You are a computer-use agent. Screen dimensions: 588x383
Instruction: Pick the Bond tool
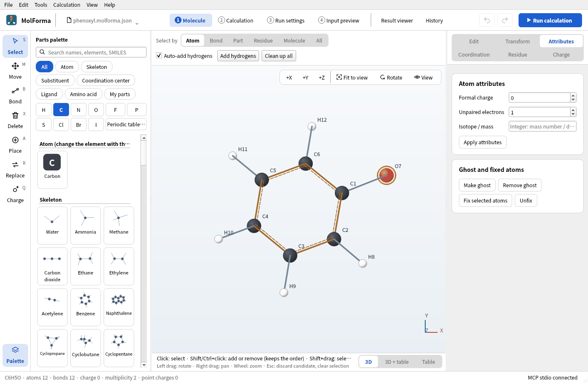click(x=15, y=95)
